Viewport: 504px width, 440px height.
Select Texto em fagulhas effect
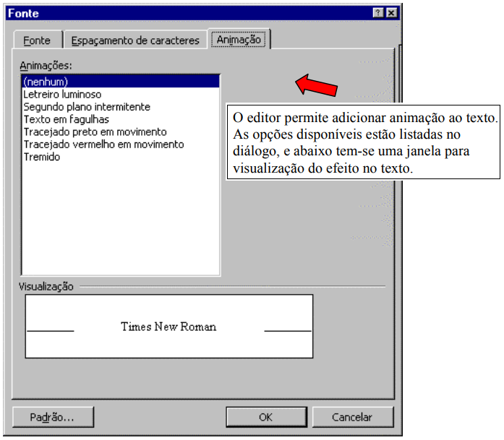click(x=67, y=119)
